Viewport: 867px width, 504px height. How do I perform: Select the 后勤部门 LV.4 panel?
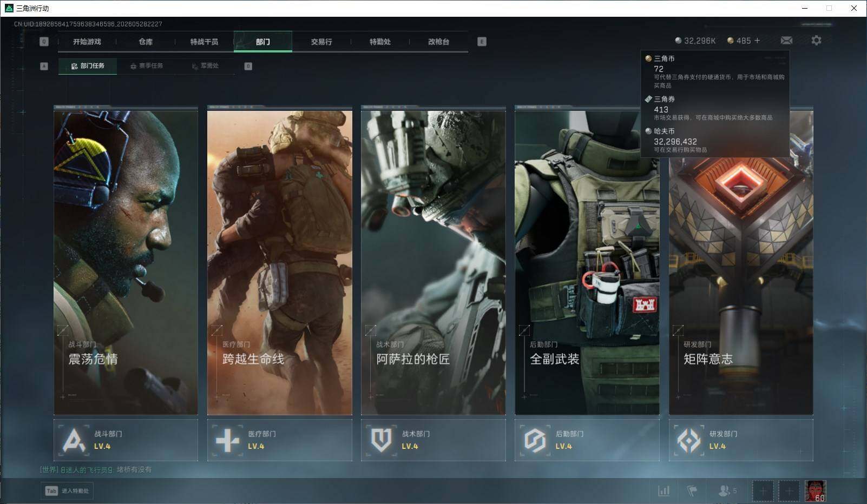coord(587,440)
